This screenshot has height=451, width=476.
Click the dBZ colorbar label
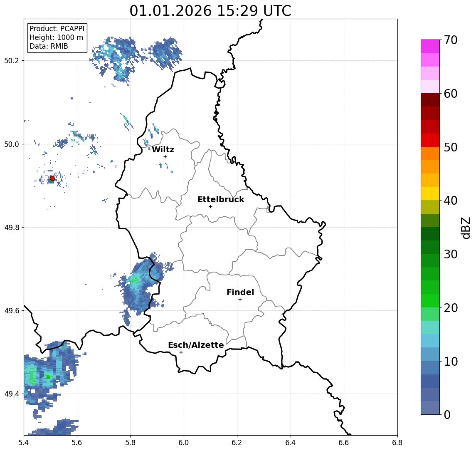[x=465, y=228]
